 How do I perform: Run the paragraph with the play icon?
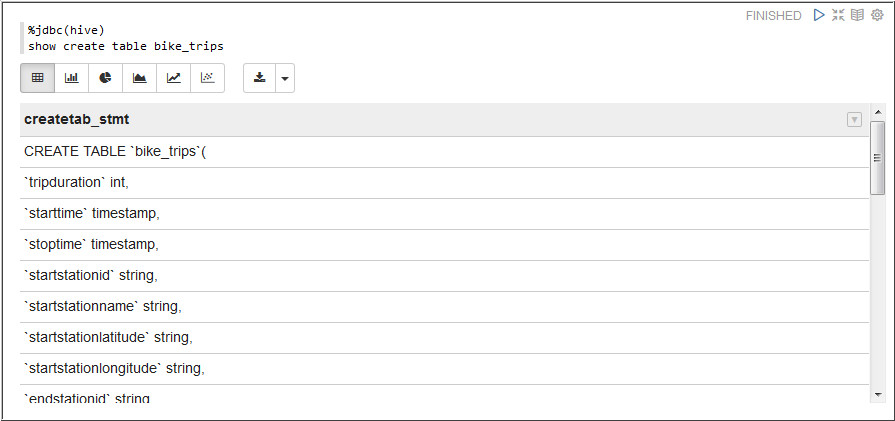(x=819, y=15)
